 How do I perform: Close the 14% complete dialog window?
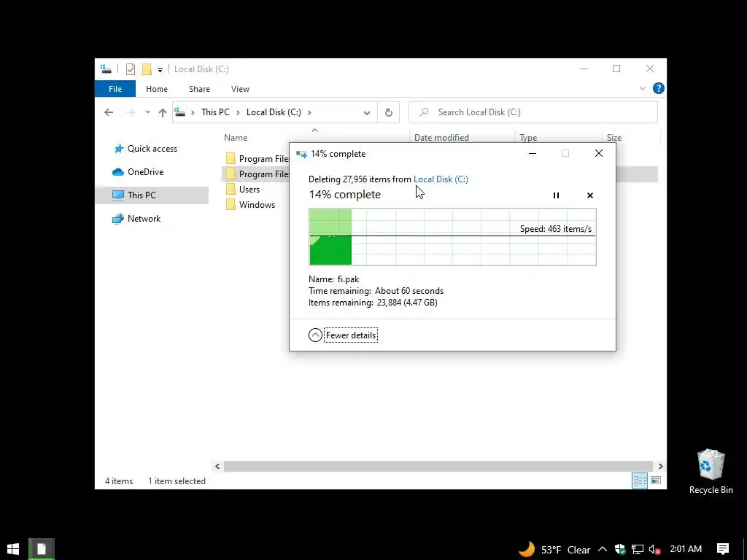[599, 153]
